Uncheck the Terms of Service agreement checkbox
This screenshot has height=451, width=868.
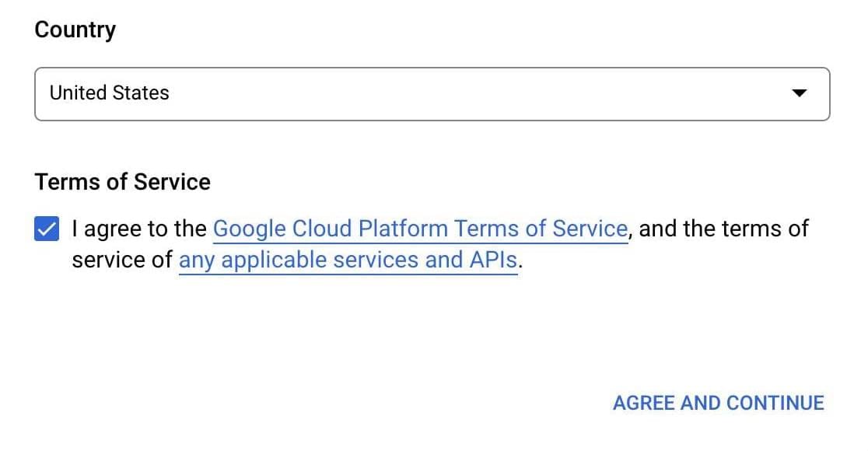(x=47, y=229)
